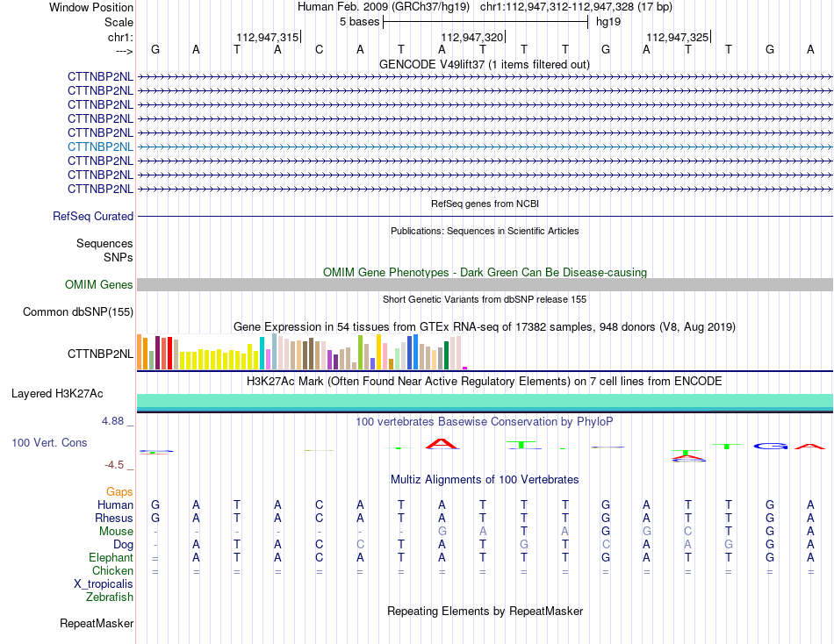Viewport: 834px width, 644px height.
Task: Click the tall red A PhyloP logo letter
Action: pyautogui.click(x=442, y=443)
